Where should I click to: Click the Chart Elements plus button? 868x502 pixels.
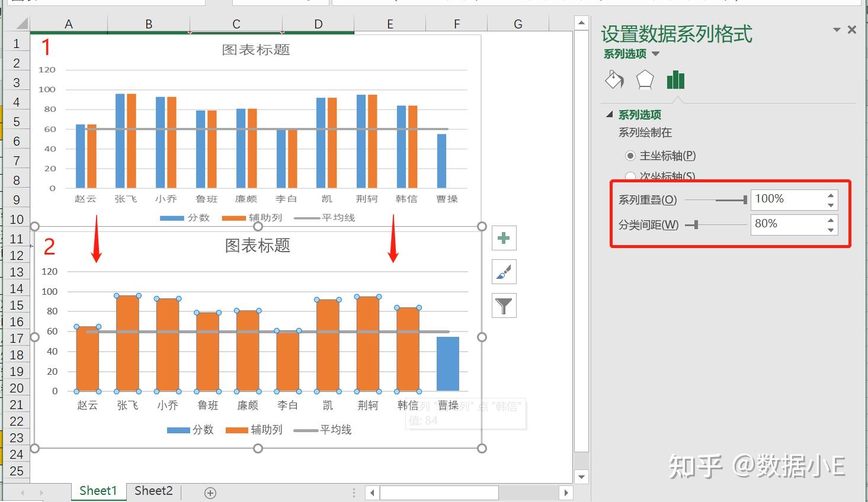[x=504, y=238]
